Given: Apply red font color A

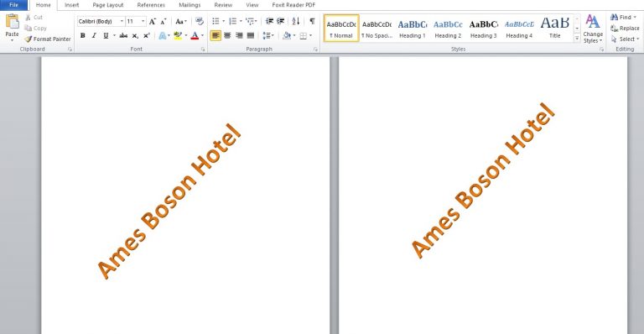Looking at the screenshot, I should tap(195, 36).
